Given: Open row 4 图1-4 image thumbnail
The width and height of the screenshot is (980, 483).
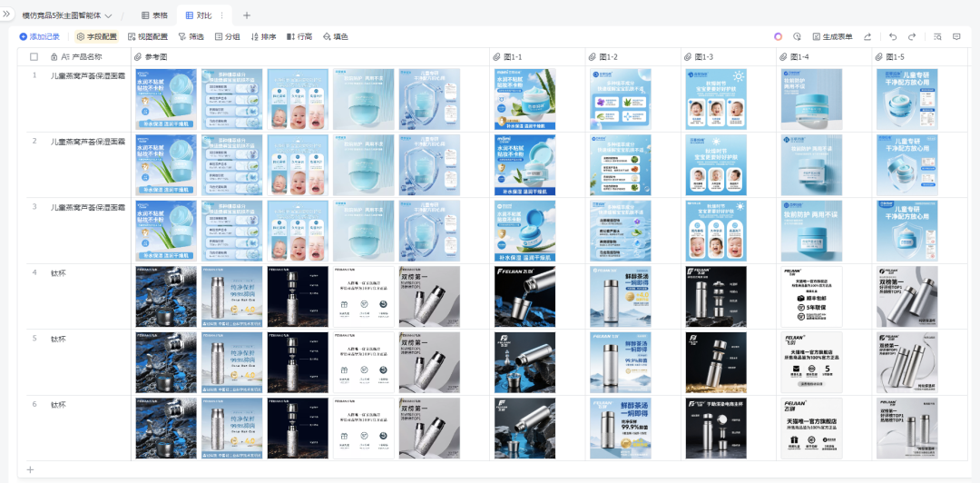Looking at the screenshot, I should tap(811, 297).
